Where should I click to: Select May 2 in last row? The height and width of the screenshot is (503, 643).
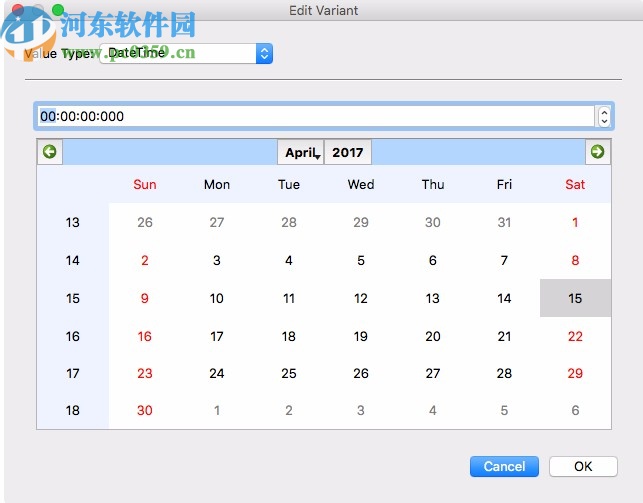pyautogui.click(x=289, y=410)
